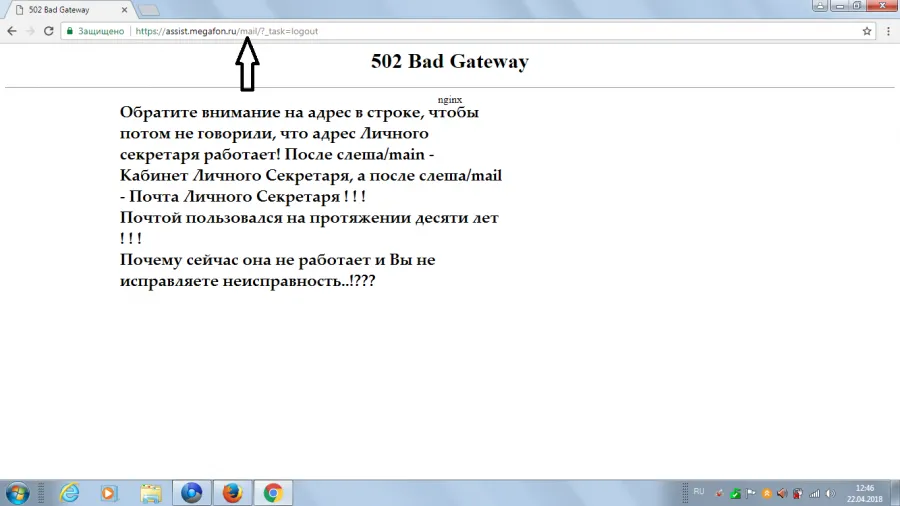Bookmark this page with the star icon
The image size is (900, 506).
(867, 31)
